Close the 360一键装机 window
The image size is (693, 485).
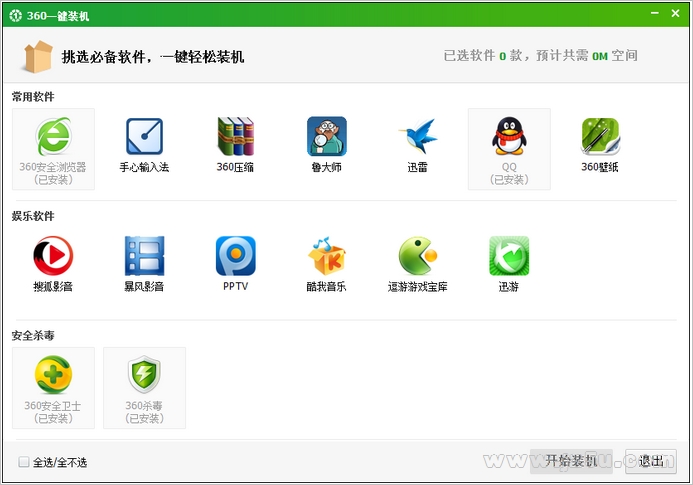[x=675, y=13]
